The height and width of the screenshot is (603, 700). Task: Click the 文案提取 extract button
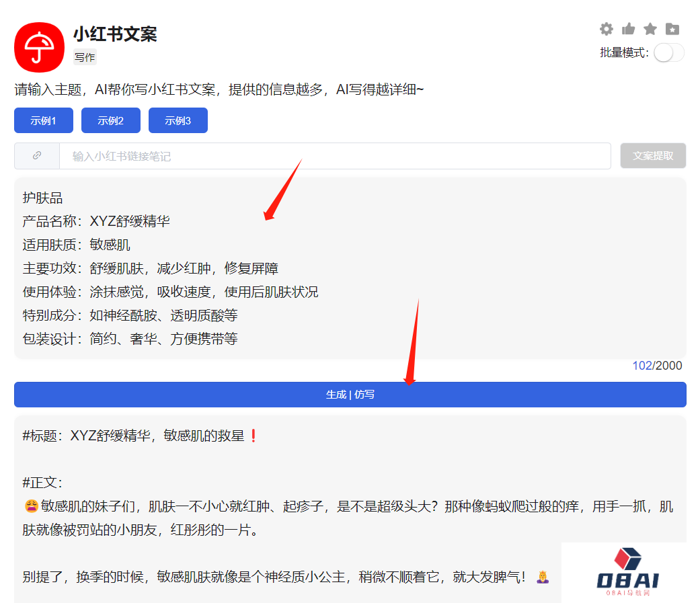point(653,156)
